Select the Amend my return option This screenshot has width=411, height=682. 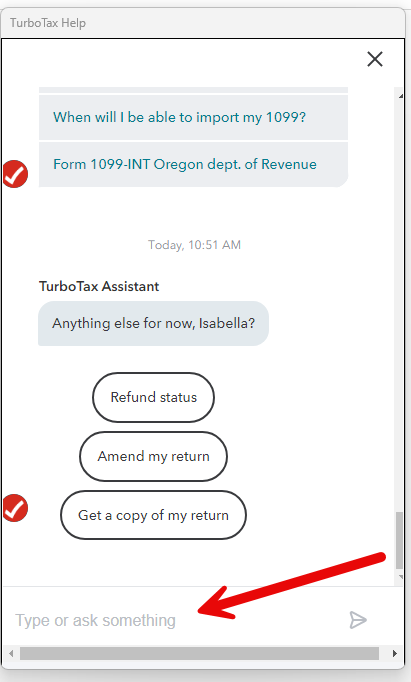coord(154,456)
